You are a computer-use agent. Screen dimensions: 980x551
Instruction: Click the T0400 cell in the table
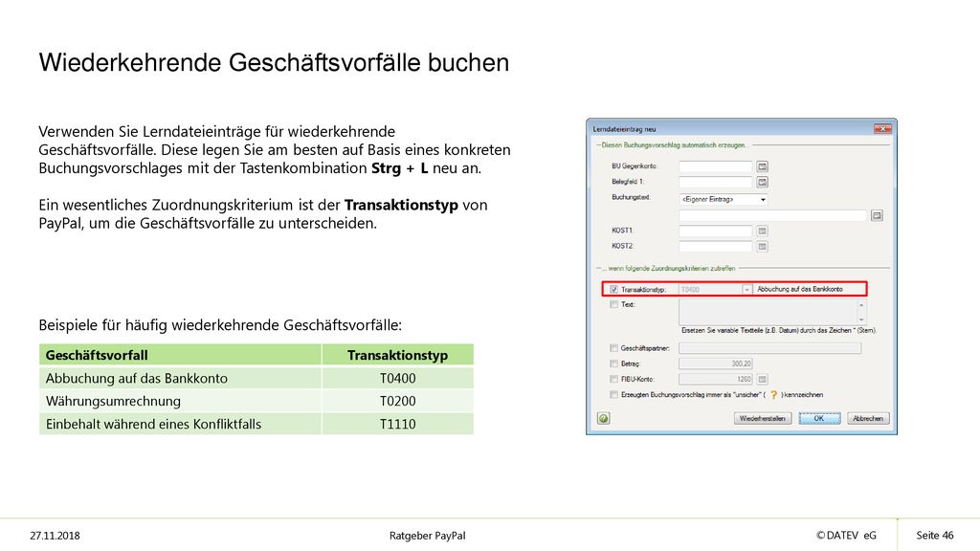pos(398,378)
